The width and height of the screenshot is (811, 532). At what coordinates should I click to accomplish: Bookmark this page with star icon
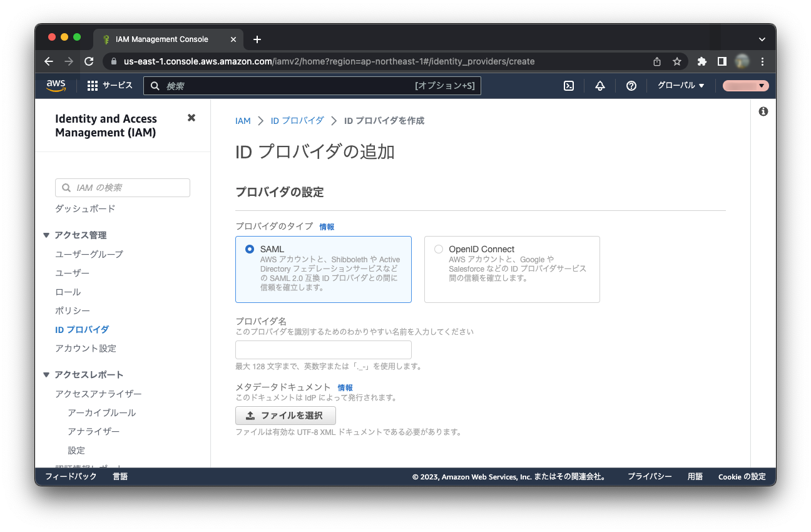(676, 61)
